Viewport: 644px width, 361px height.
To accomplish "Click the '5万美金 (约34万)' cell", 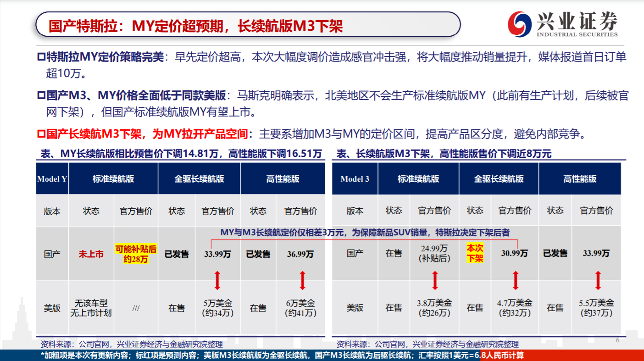I will (217, 308).
